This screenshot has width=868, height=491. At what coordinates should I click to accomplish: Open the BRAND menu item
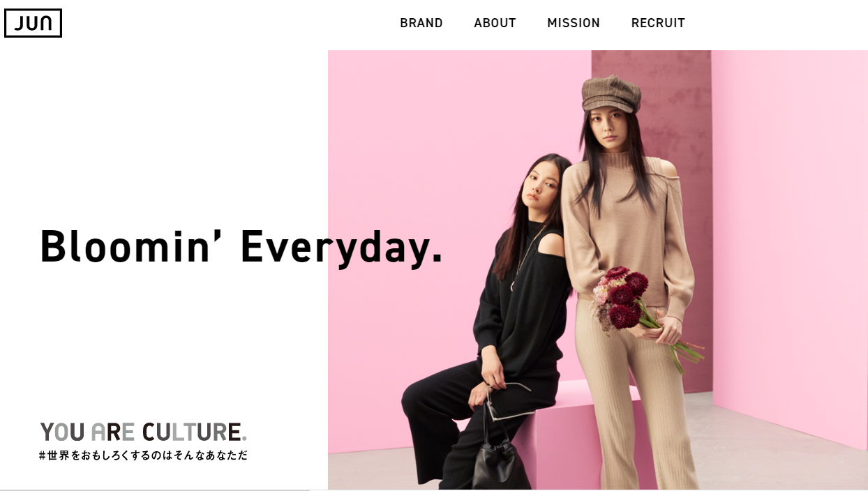click(x=421, y=23)
